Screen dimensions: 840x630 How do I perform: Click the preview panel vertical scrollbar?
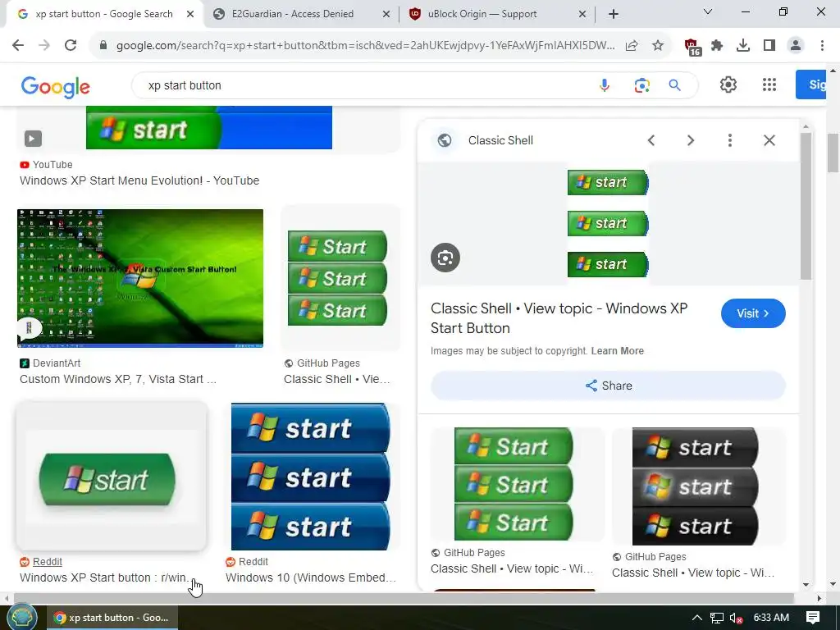(x=806, y=206)
